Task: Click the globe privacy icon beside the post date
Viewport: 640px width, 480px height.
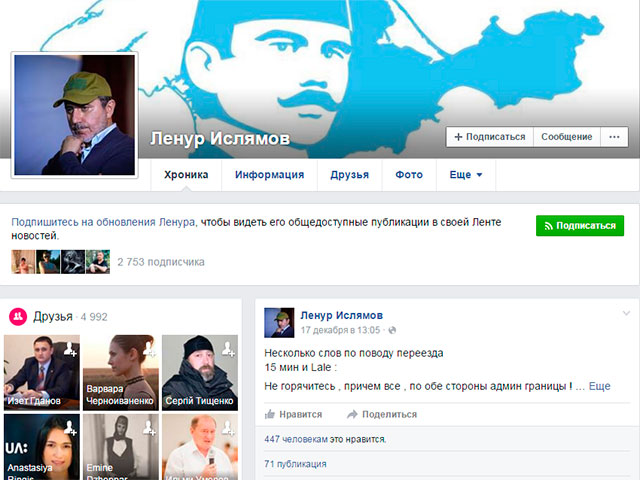Action: (x=391, y=330)
